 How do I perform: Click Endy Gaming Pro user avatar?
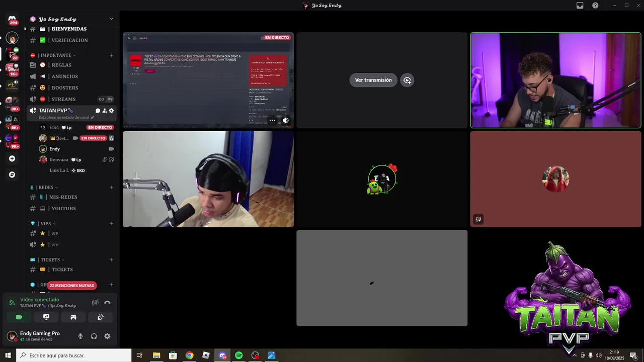12,336
